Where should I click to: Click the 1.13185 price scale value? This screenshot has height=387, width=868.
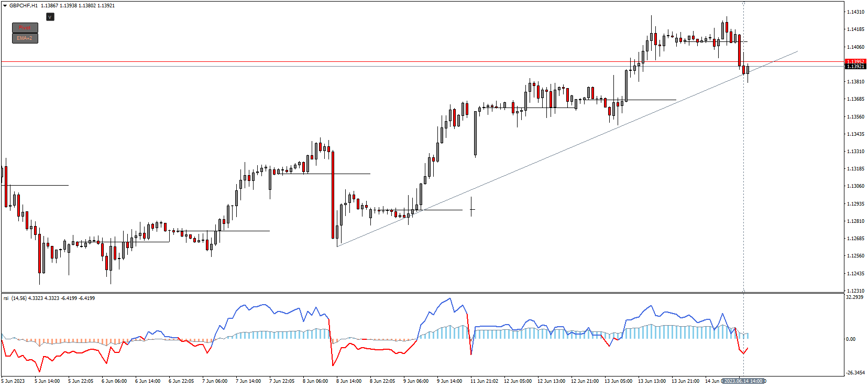pyautogui.click(x=855, y=169)
